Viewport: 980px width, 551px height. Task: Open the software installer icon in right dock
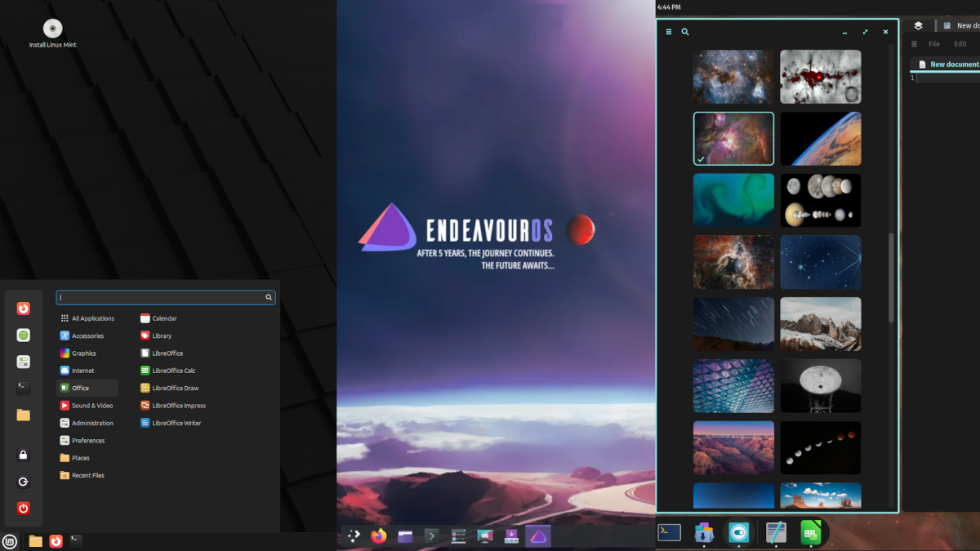coord(704,532)
